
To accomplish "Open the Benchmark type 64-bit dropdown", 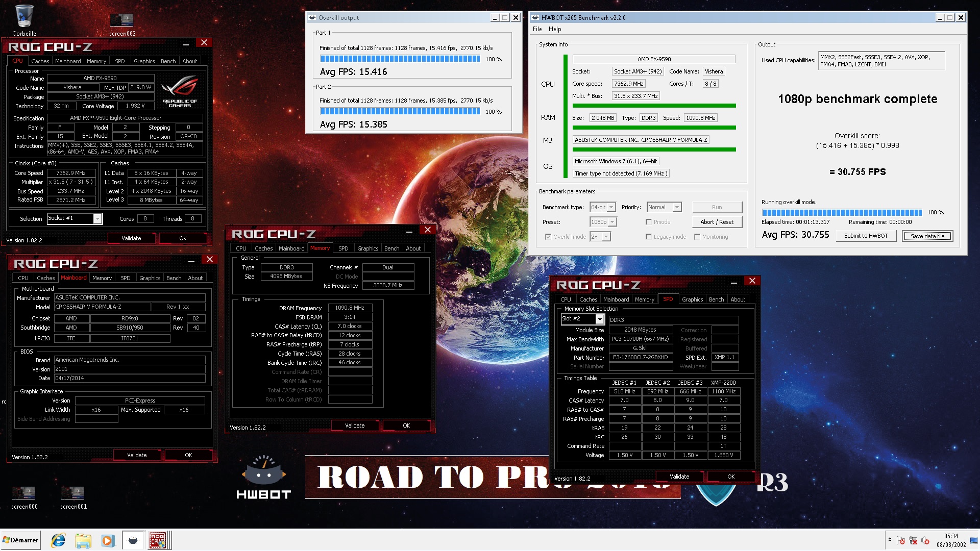I will pyautogui.click(x=602, y=207).
